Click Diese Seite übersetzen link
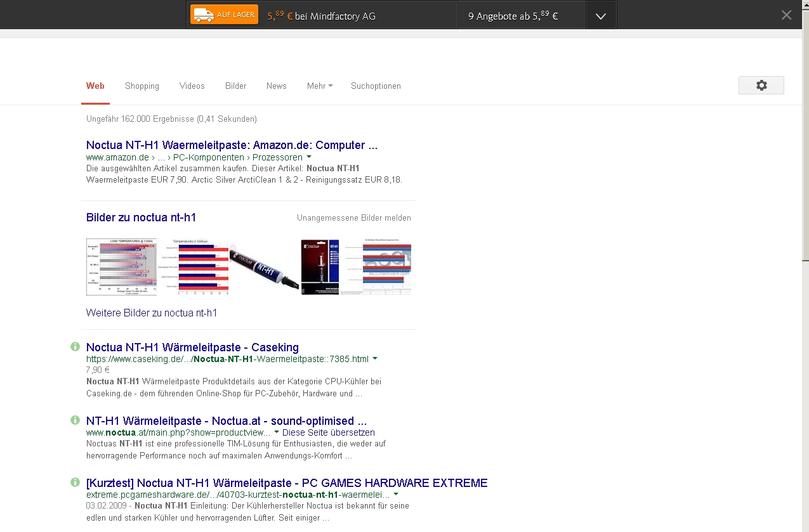The image size is (809, 532). (329, 433)
